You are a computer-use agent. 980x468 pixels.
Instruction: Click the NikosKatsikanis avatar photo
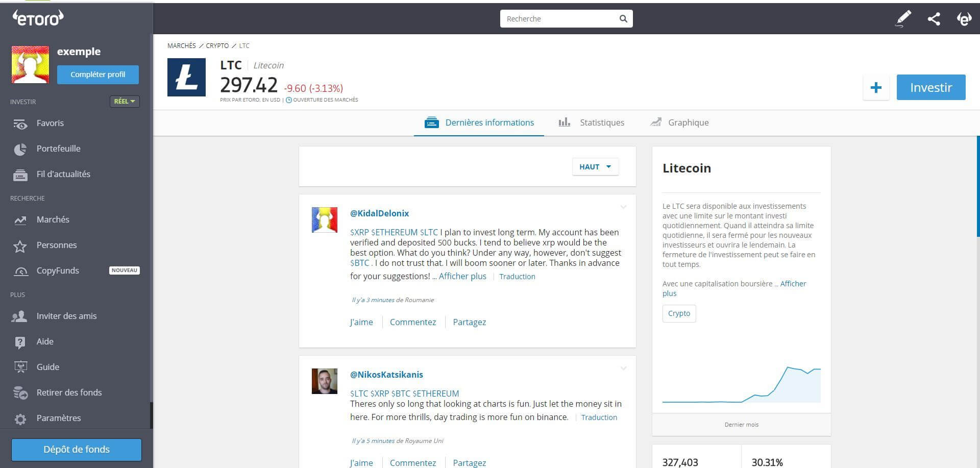point(325,381)
